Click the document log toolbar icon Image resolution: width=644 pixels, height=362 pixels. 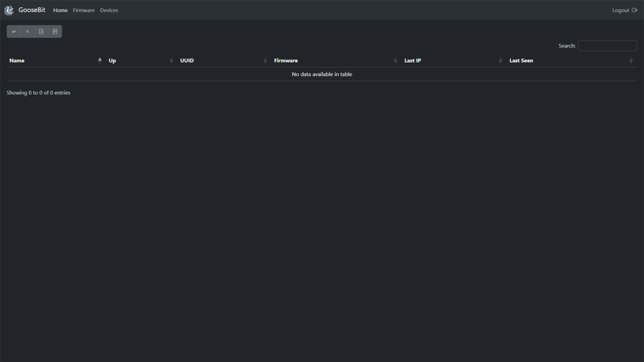(55, 31)
